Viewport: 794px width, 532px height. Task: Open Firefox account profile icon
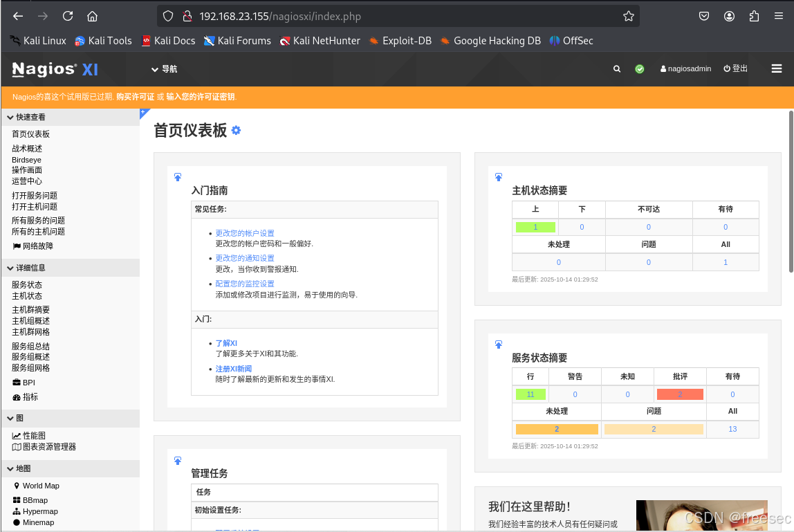tap(729, 16)
